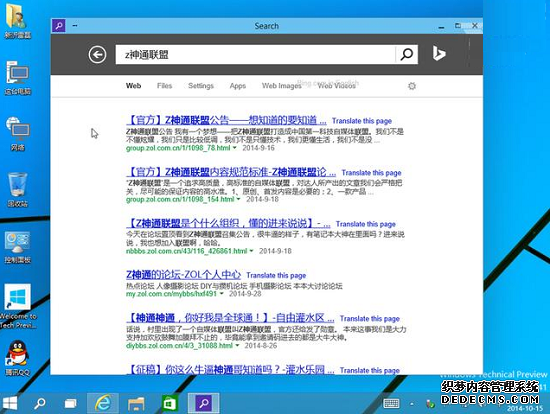Switch to the Web Images tab
This screenshot has height=414, width=550.
[281, 86]
